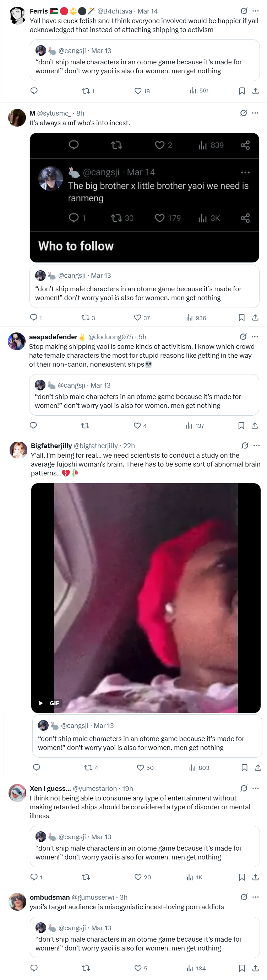Open more options menu on Ferris tweet
267x980 pixels.
[256, 11]
